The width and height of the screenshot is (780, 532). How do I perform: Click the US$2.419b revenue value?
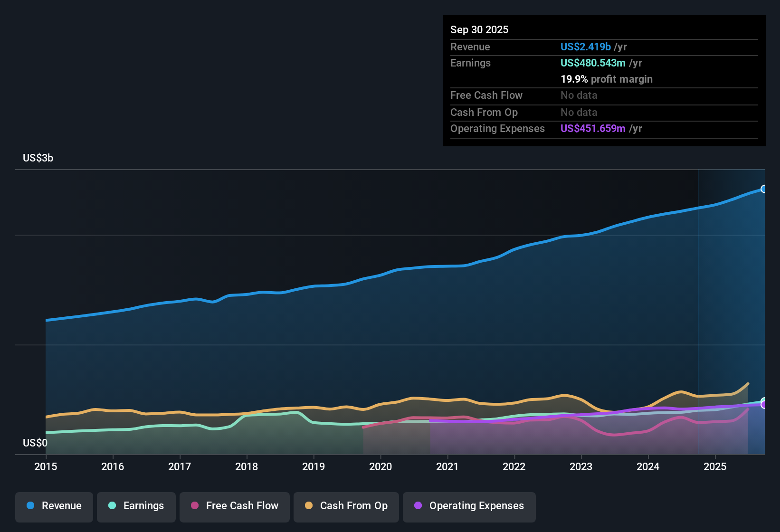point(585,47)
